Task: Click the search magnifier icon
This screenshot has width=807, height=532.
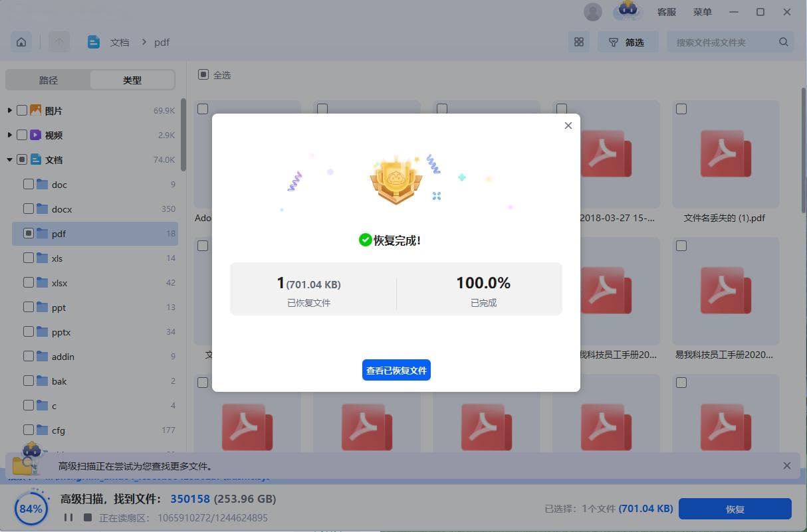Action: [x=784, y=42]
